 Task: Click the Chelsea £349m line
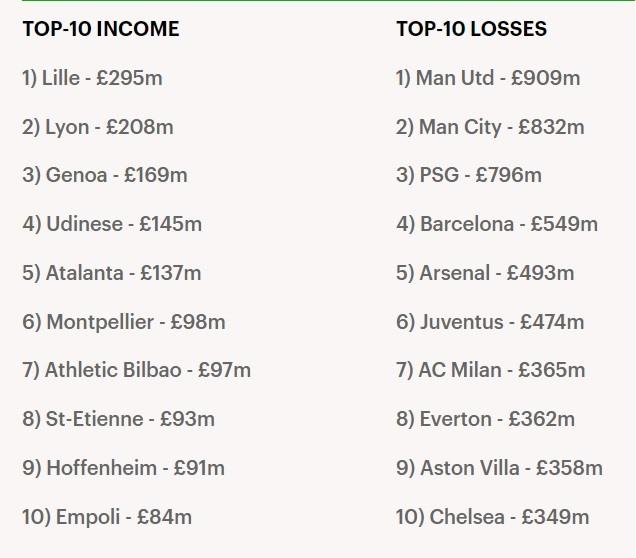click(492, 517)
